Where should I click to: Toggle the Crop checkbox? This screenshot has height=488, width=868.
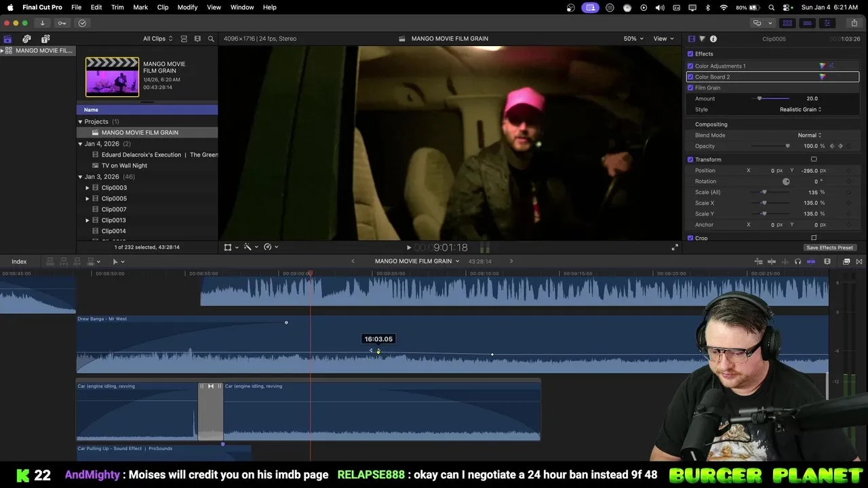[x=690, y=238]
